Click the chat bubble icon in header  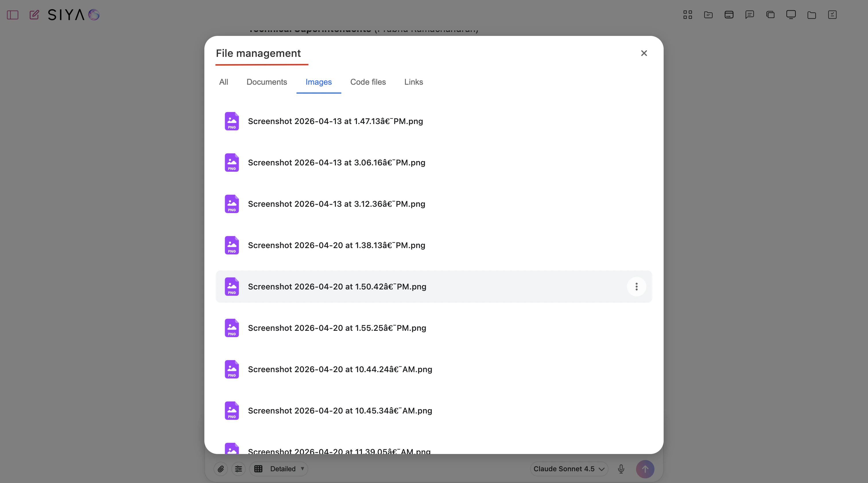coord(749,15)
